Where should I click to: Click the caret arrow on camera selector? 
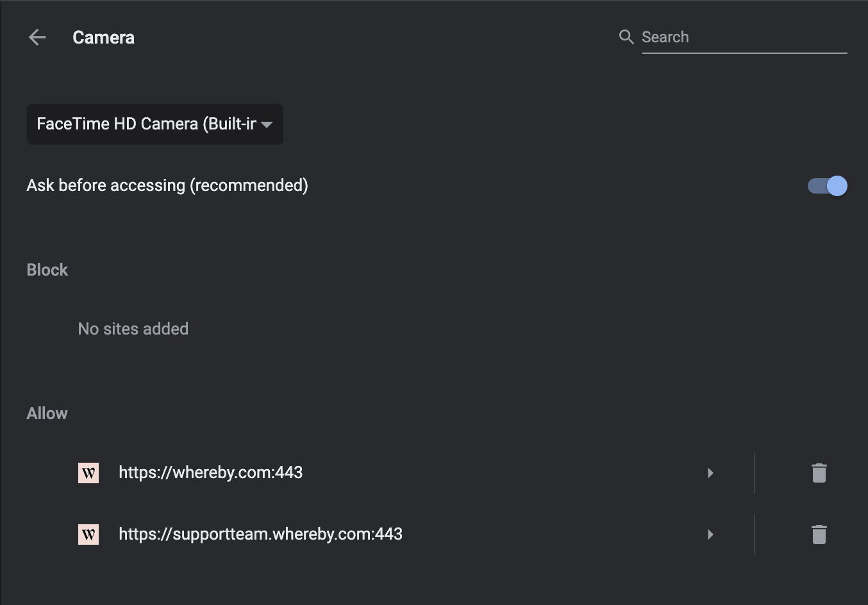pyautogui.click(x=267, y=124)
